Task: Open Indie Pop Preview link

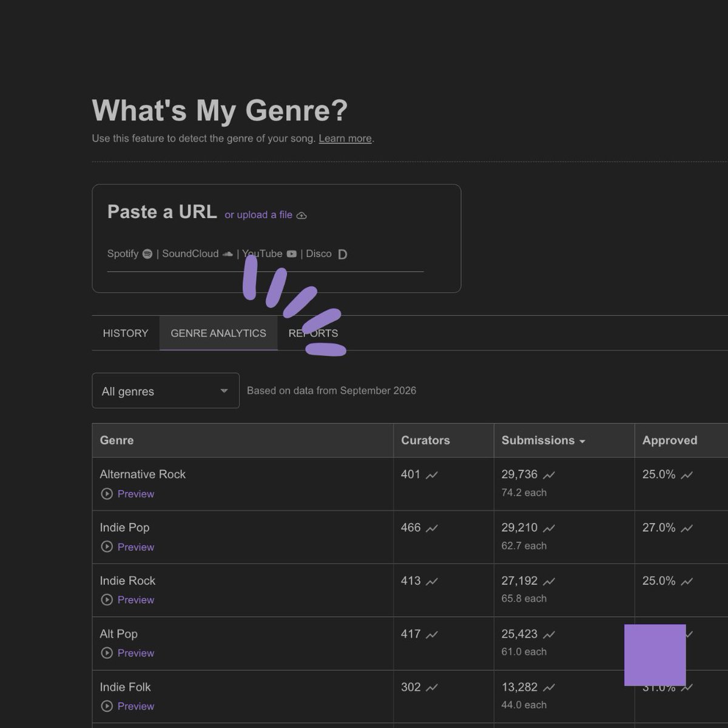Action: (136, 547)
